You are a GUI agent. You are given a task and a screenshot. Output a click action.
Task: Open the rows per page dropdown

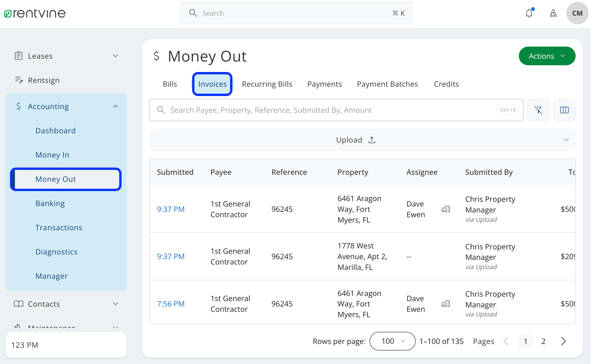tap(392, 341)
